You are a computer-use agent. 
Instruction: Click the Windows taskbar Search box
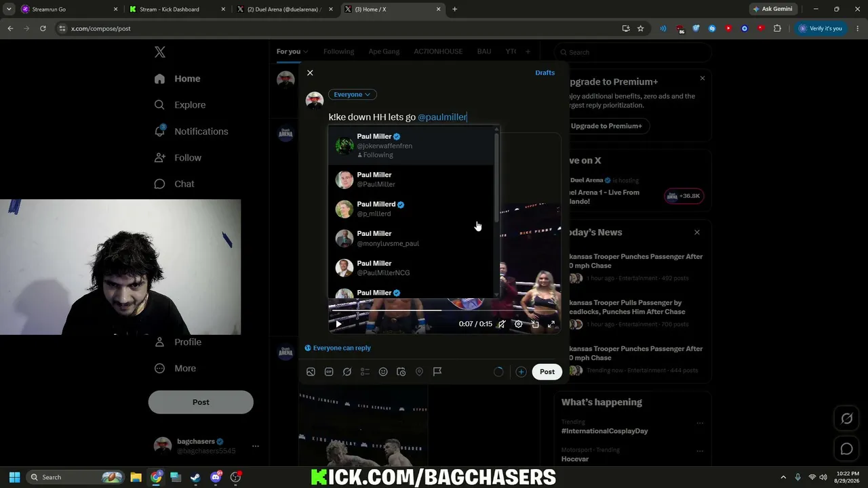(75, 477)
